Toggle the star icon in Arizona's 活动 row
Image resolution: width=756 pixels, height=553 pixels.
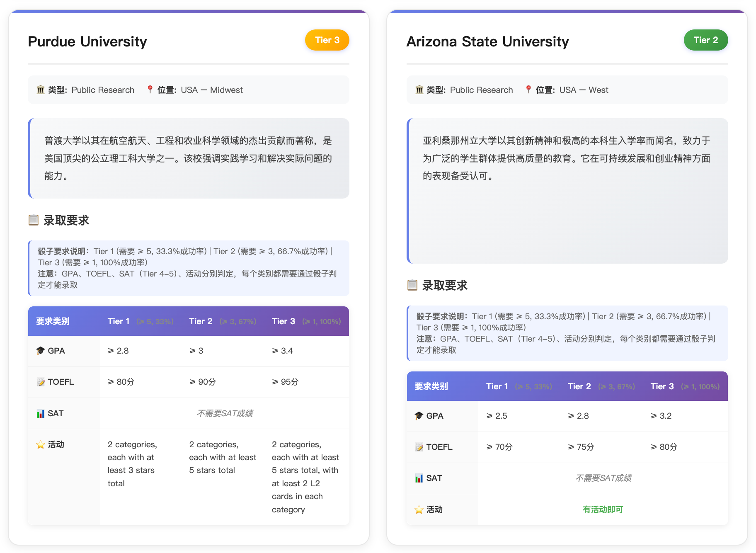pyautogui.click(x=419, y=509)
